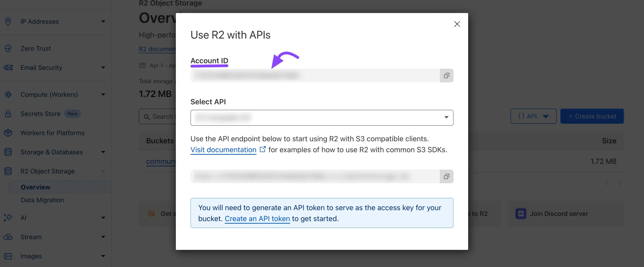The height and width of the screenshot is (267, 644).
Task: Expand the IP Addresses menu arrow
Action: (x=103, y=22)
